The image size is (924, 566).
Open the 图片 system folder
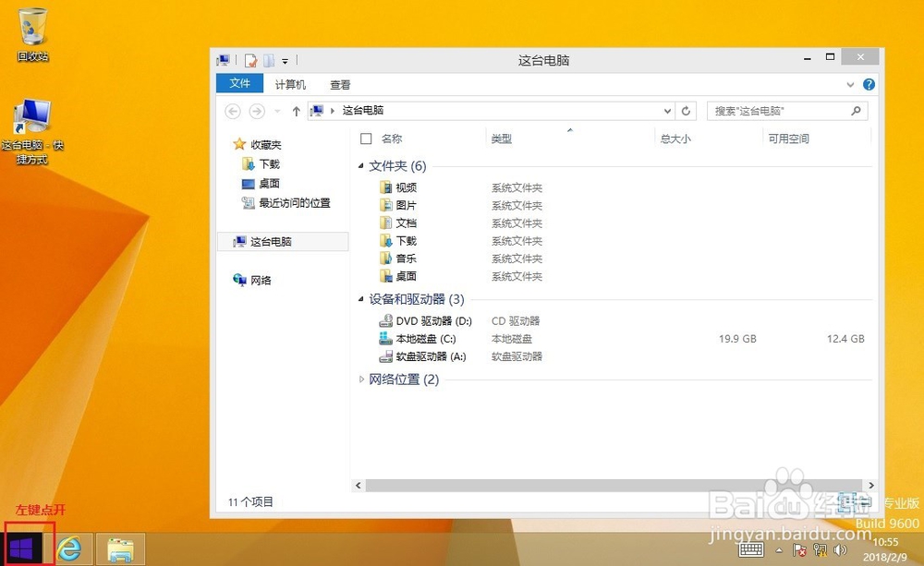pos(402,205)
